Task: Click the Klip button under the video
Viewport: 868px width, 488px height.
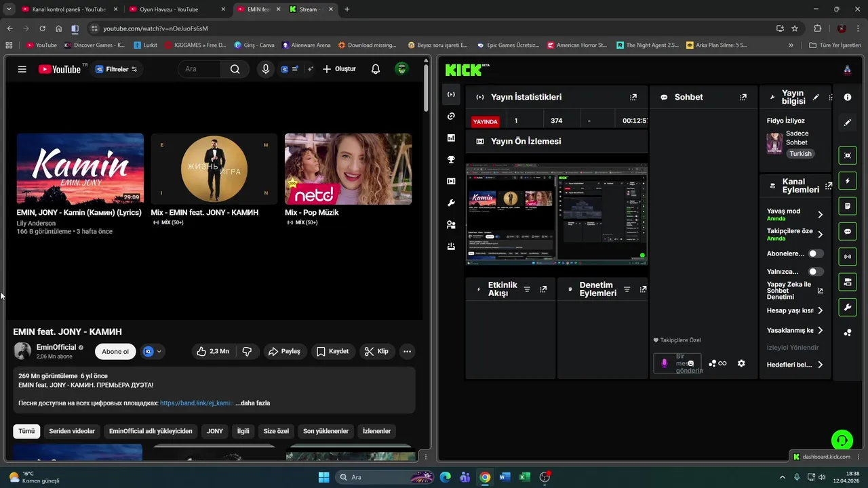Action: tap(376, 351)
